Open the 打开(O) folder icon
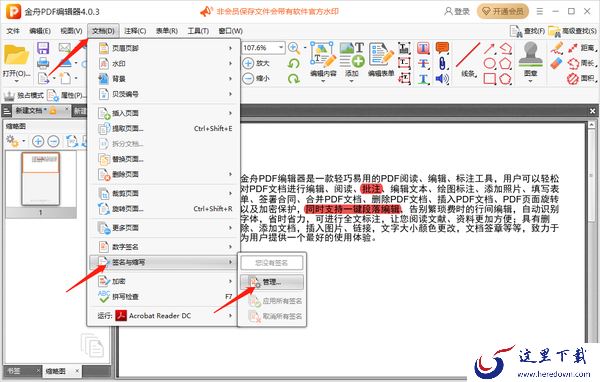600x382 pixels. 16,56
